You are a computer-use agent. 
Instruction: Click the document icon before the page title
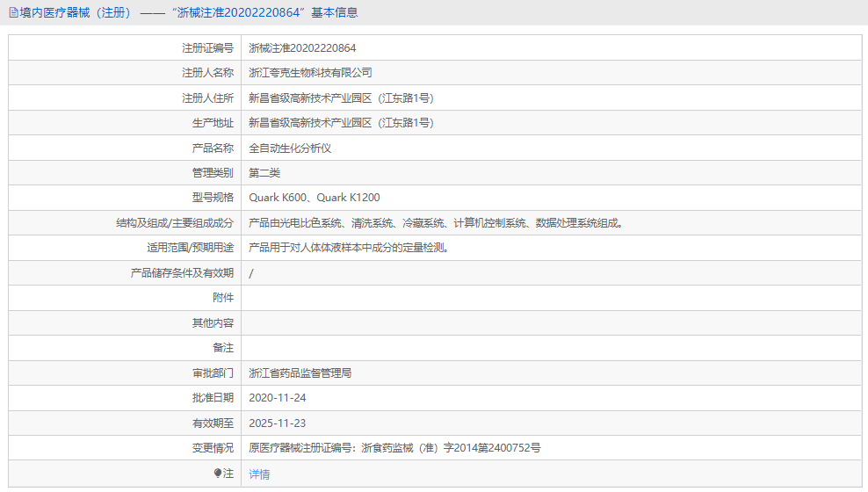pyautogui.click(x=13, y=12)
